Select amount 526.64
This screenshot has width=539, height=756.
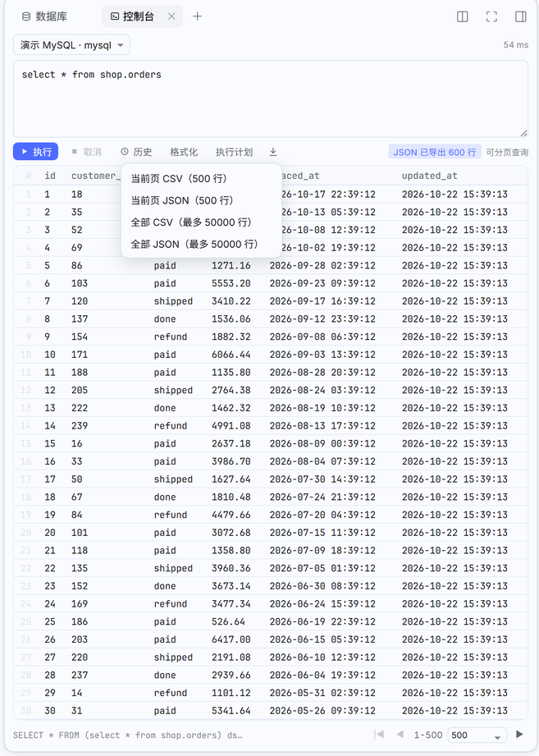point(228,622)
